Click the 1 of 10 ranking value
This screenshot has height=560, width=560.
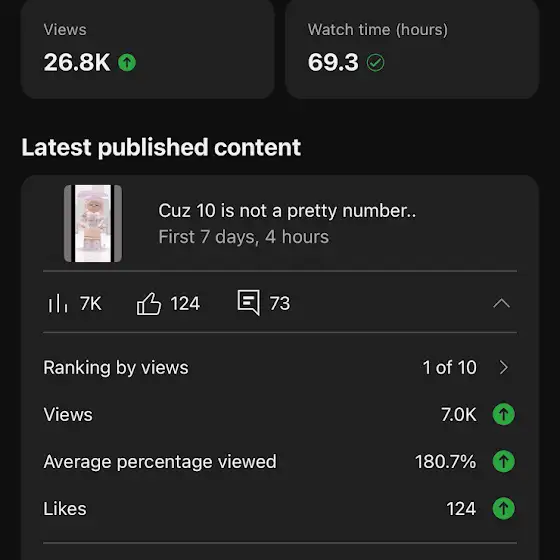(450, 367)
